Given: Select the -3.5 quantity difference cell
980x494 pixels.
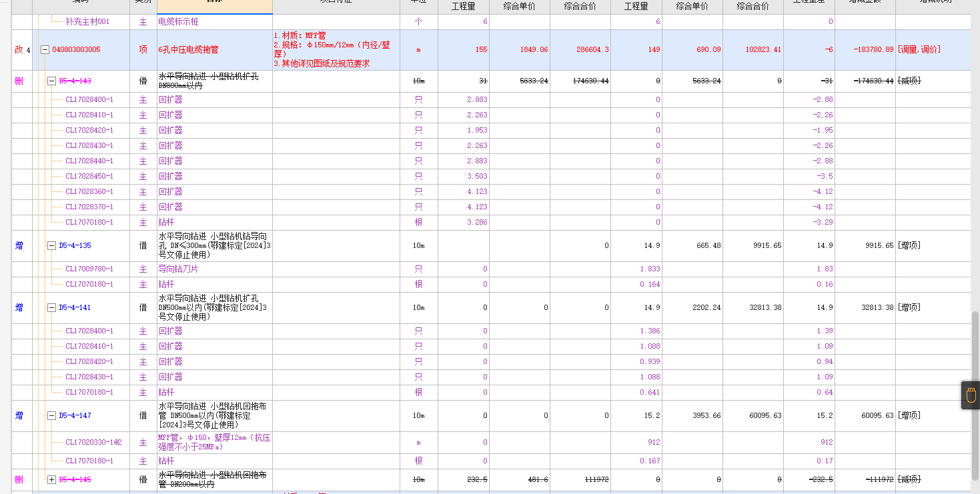Looking at the screenshot, I should [809, 177].
